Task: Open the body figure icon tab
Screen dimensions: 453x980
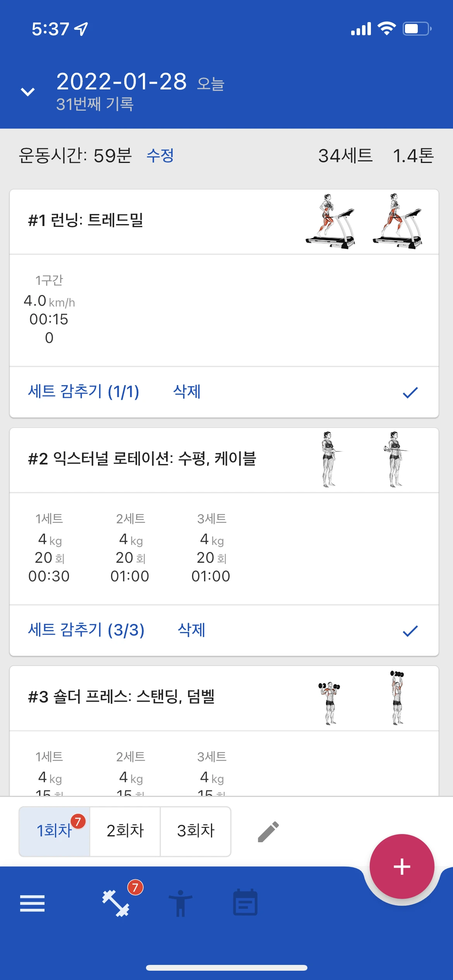Action: (x=180, y=903)
